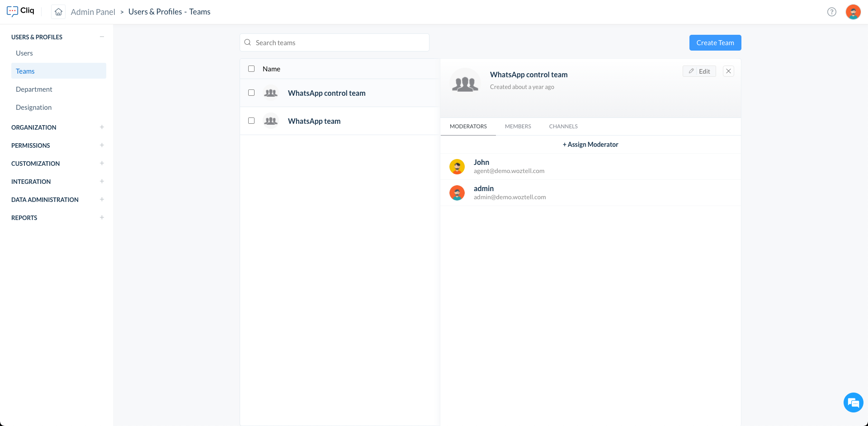Expand the Reports section
The height and width of the screenshot is (426, 868).
coord(102,217)
